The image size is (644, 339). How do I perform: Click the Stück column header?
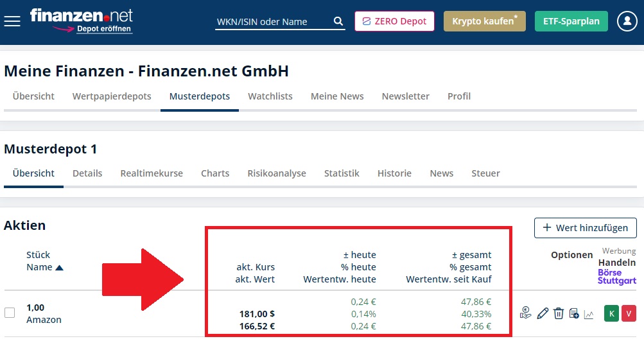pos(38,255)
